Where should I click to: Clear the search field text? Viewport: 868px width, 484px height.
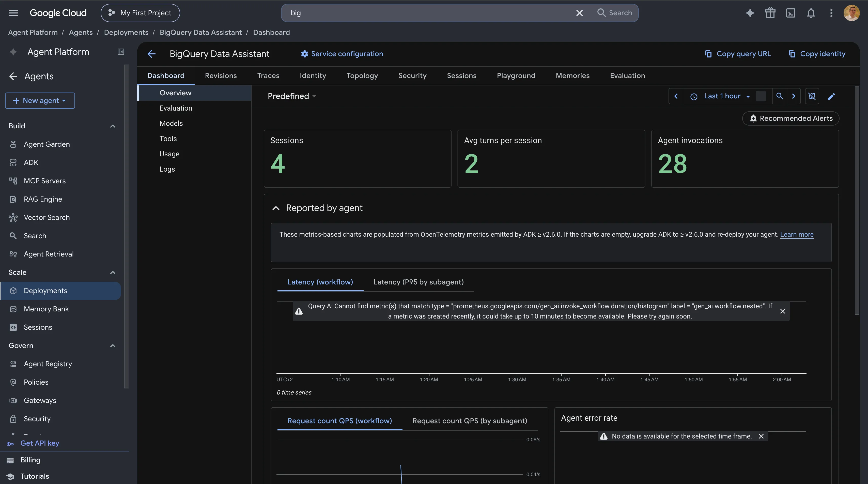[579, 13]
